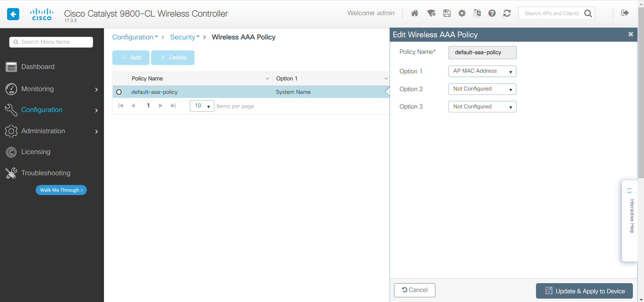Screen dimensions: 644x302
Task: Click the Licensing copyright icon
Action: [11, 152]
